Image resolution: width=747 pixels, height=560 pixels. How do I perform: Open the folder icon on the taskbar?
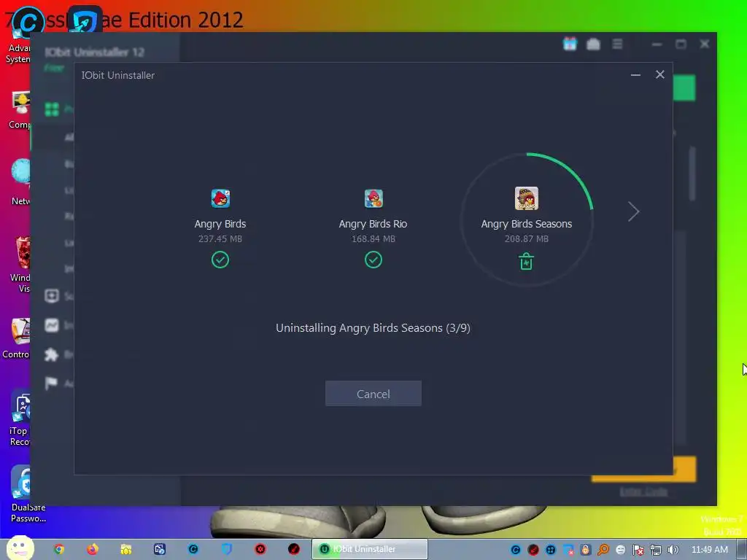click(125, 550)
